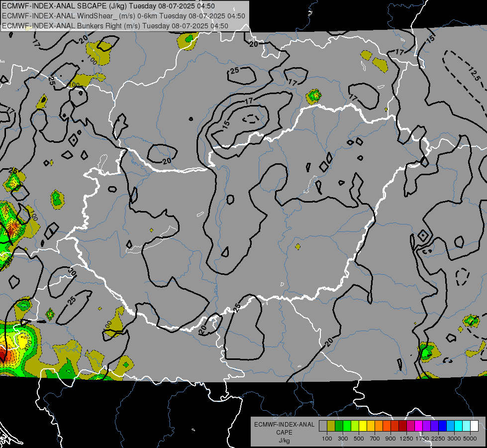Image resolution: width=487 pixels, height=448 pixels.
Task: Click the amber swatch above the 700 label
Action: 371,426
